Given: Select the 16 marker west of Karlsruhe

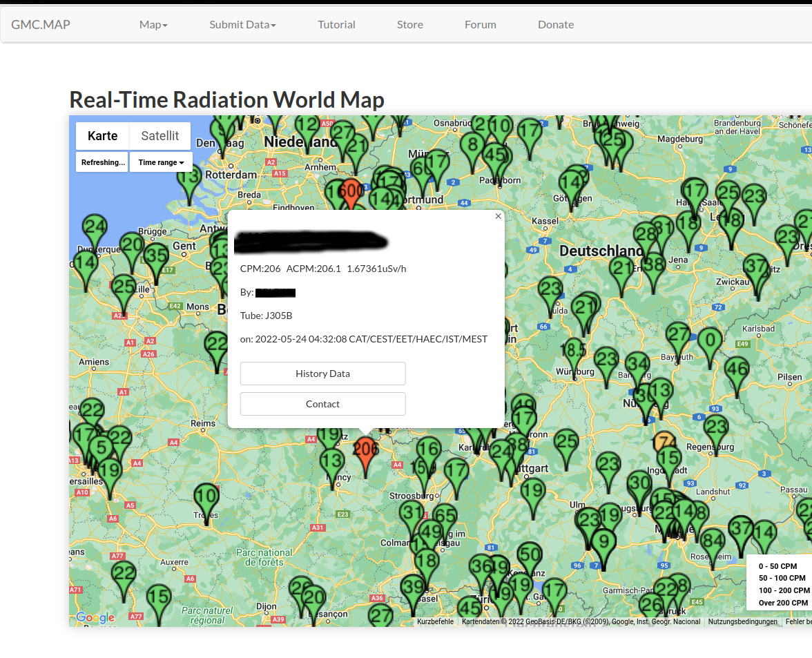Looking at the screenshot, I should [429, 451].
